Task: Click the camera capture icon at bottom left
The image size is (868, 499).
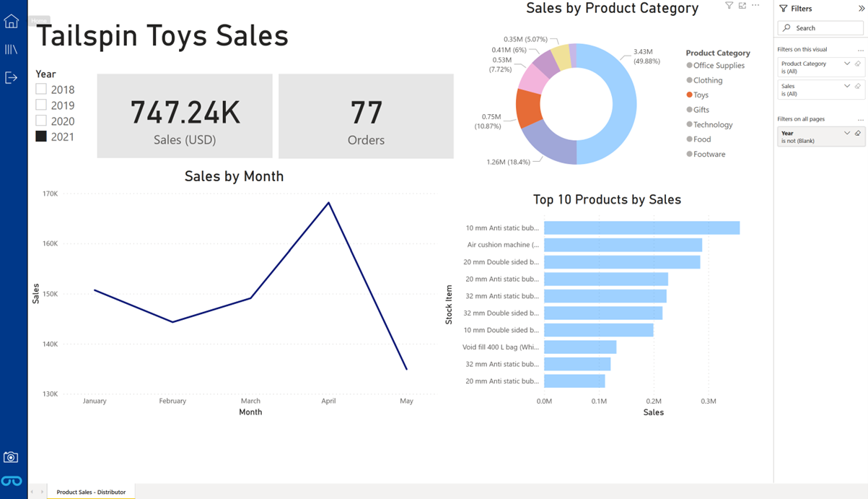Action: (x=11, y=456)
